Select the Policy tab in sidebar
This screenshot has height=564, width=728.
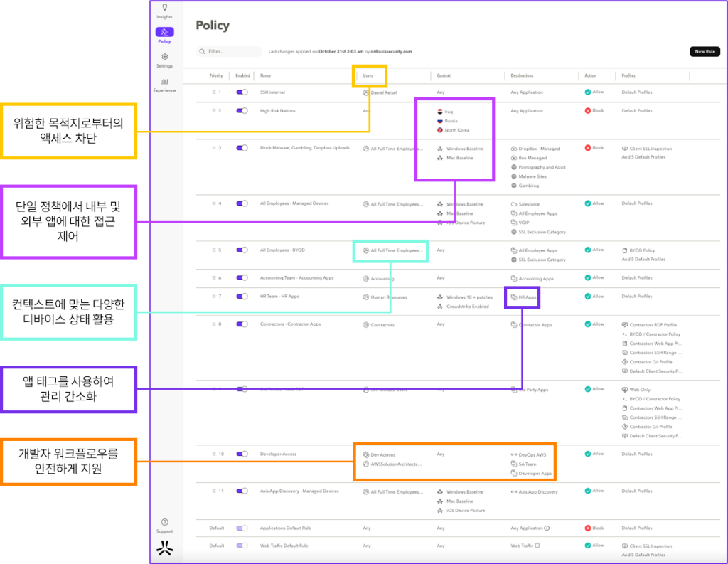[x=164, y=33]
